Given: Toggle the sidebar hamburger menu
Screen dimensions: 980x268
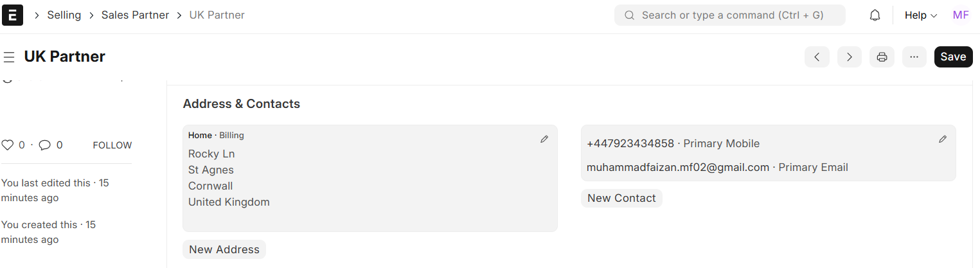Looking at the screenshot, I should 9,57.
